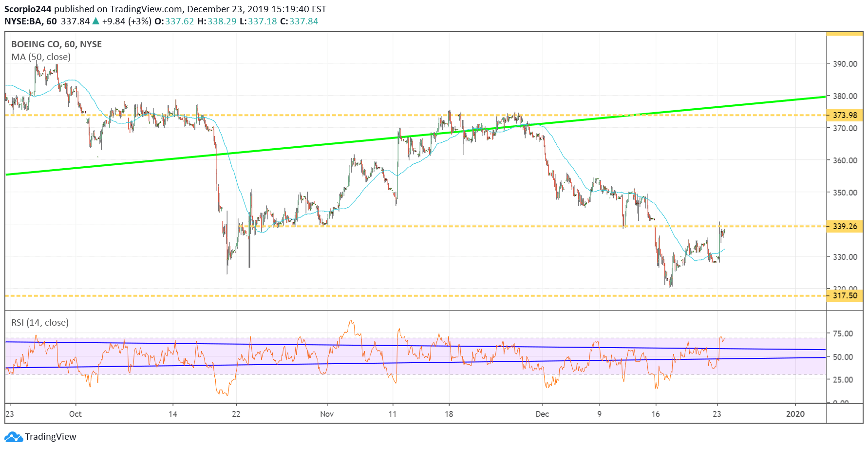Click the Dec date label on time axis
The width and height of the screenshot is (868, 450).
tap(542, 414)
